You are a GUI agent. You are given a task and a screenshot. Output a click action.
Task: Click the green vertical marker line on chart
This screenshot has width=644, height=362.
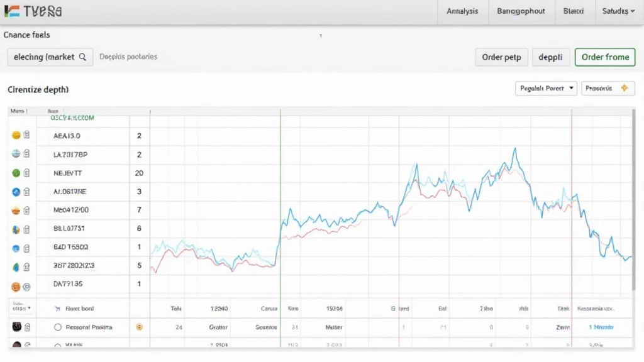click(280, 189)
